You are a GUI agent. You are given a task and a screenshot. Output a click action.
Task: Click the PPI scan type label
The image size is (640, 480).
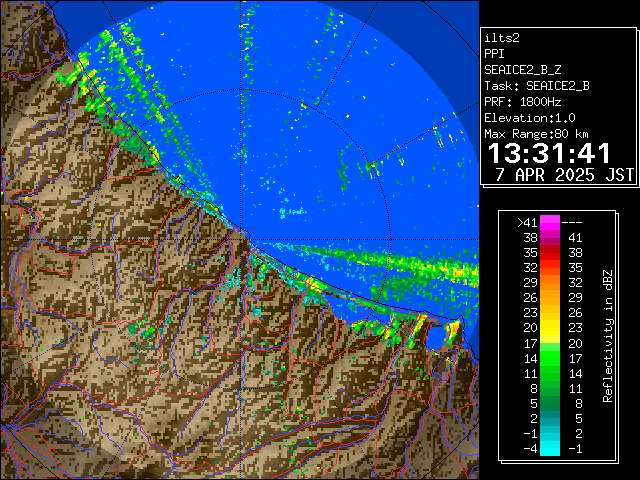494,54
